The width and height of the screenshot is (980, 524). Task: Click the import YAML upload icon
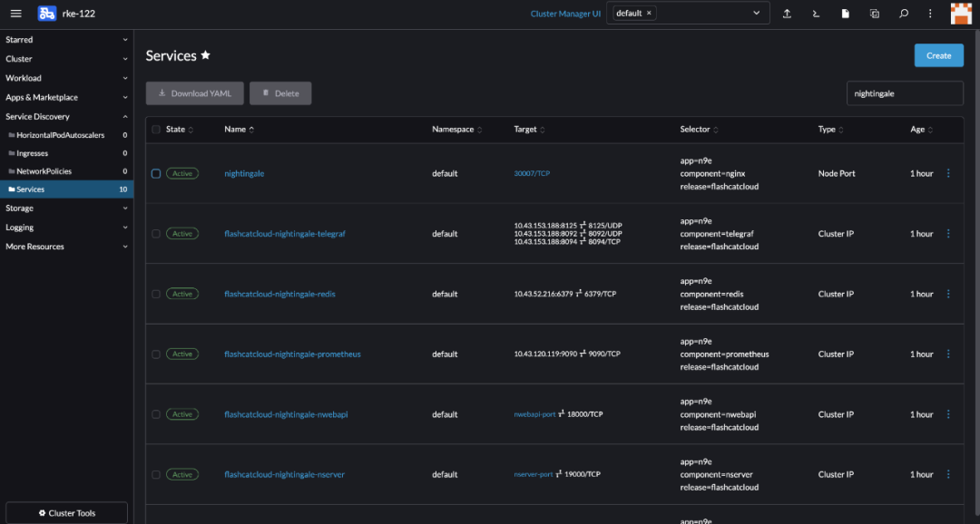[787, 14]
